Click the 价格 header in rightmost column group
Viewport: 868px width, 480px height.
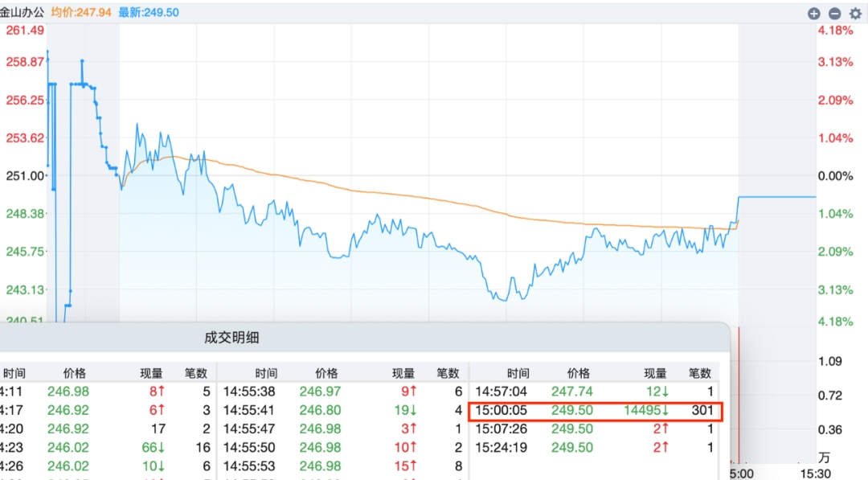tap(579, 373)
